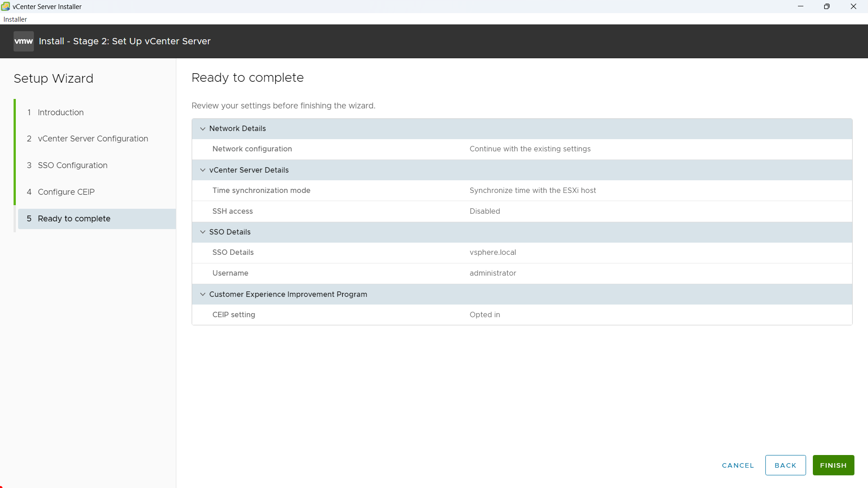Collapse the SSO Details section chevron
Screen dimensions: 868x488
click(x=203, y=232)
